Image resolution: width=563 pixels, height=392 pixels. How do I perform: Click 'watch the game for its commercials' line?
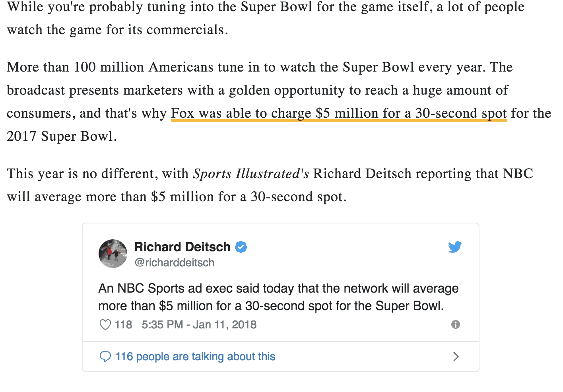[118, 30]
